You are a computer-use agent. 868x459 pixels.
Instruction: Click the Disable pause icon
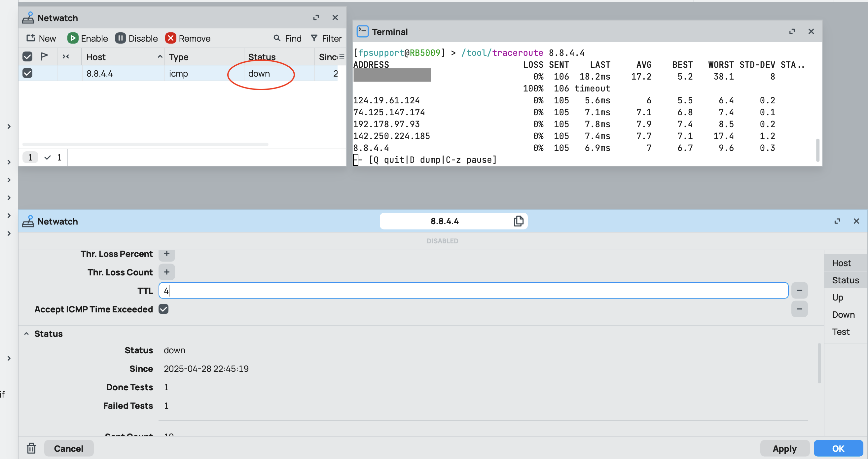tap(121, 38)
